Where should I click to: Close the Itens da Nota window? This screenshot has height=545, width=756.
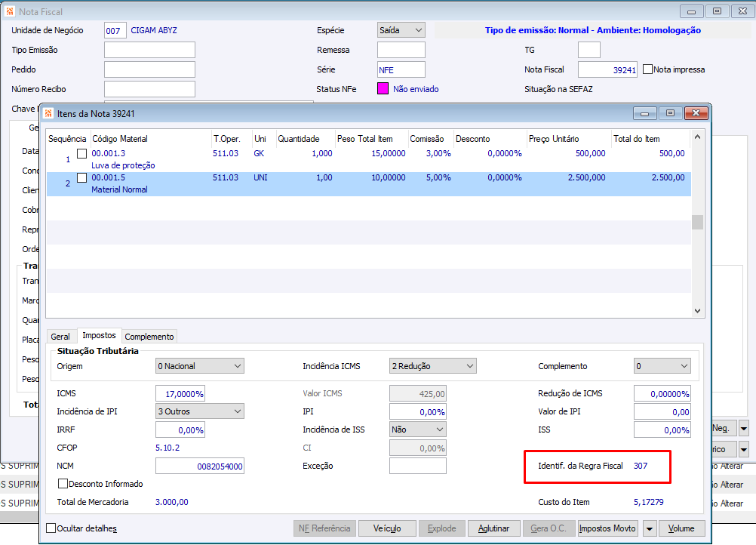coord(696,113)
